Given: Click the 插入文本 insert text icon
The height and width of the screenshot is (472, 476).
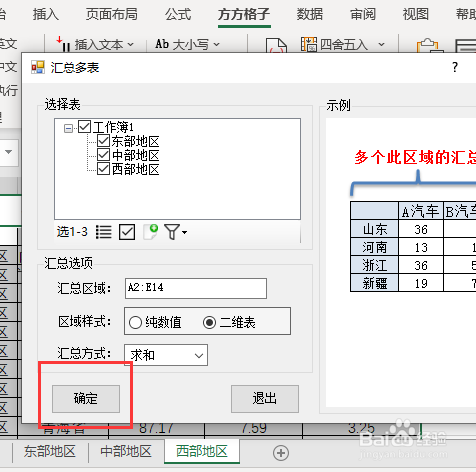Looking at the screenshot, I should [x=63, y=44].
